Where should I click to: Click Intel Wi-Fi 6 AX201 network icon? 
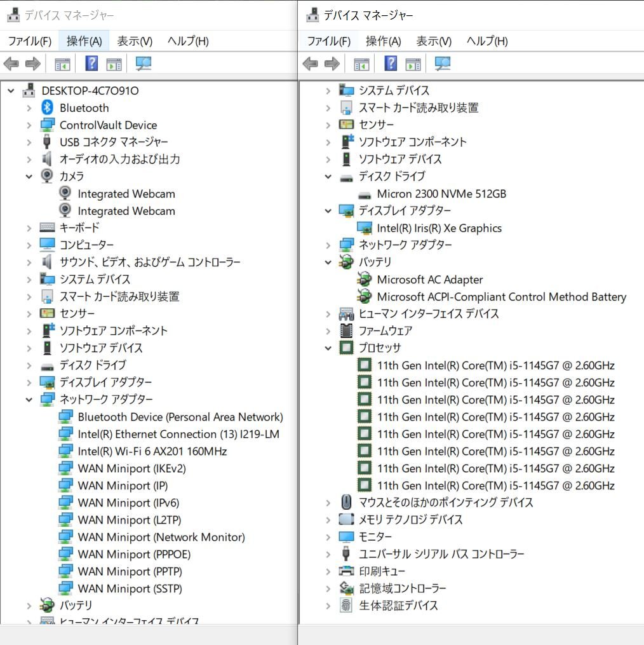click(x=65, y=451)
